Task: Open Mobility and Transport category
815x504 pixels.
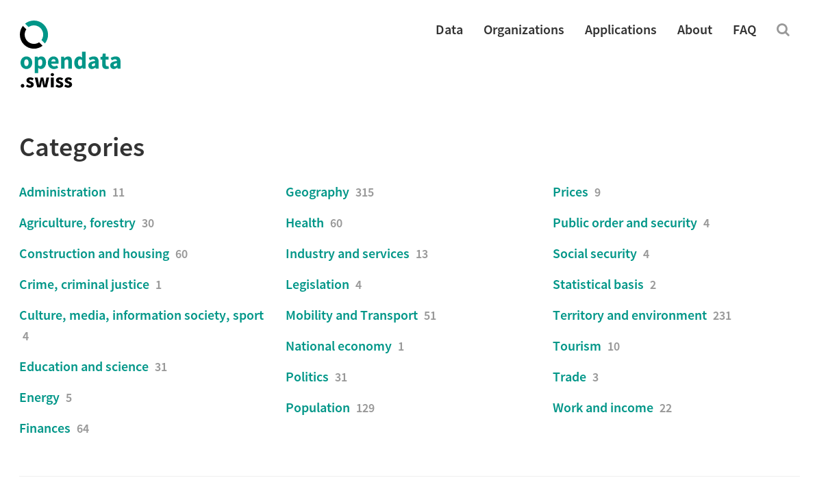Action: (351, 316)
